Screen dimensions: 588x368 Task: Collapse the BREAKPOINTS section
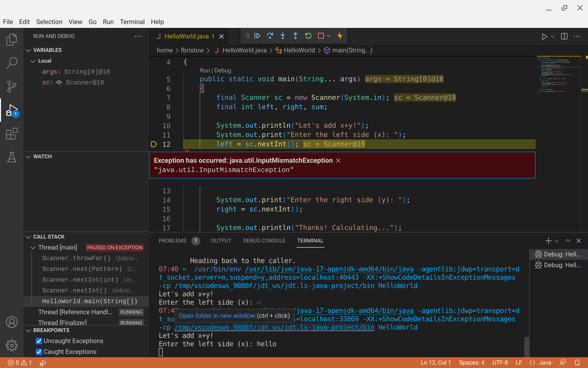point(28,330)
